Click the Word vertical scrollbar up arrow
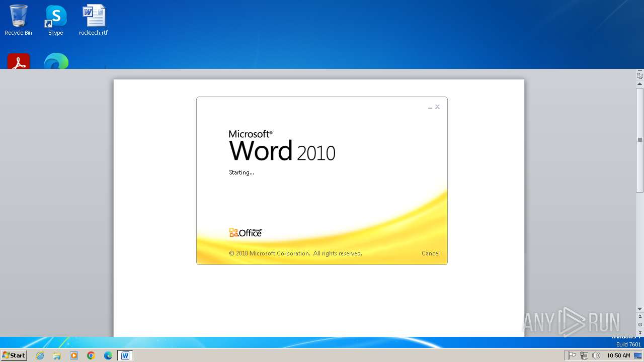Image resolution: width=644 pixels, height=362 pixels. point(640,84)
